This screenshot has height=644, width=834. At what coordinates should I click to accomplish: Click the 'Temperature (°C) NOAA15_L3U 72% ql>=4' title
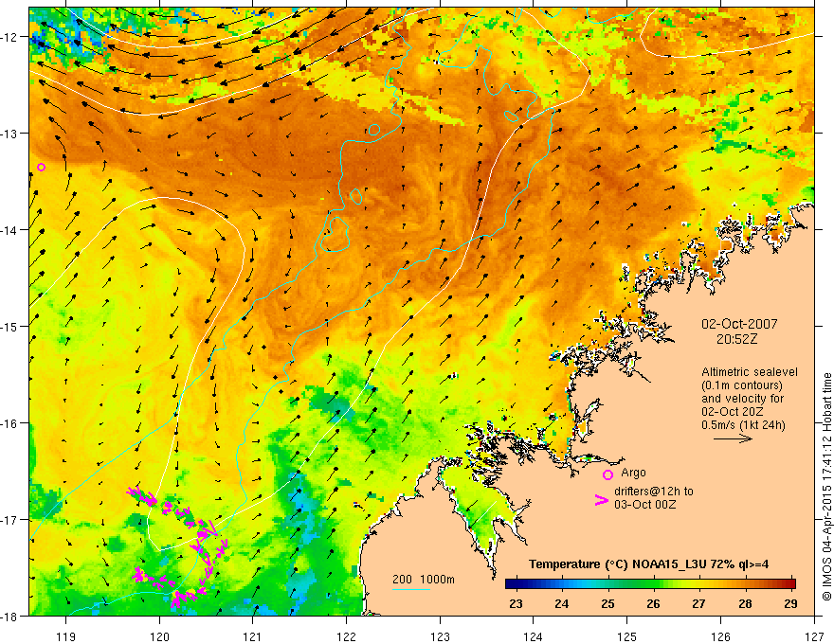pyautogui.click(x=649, y=564)
